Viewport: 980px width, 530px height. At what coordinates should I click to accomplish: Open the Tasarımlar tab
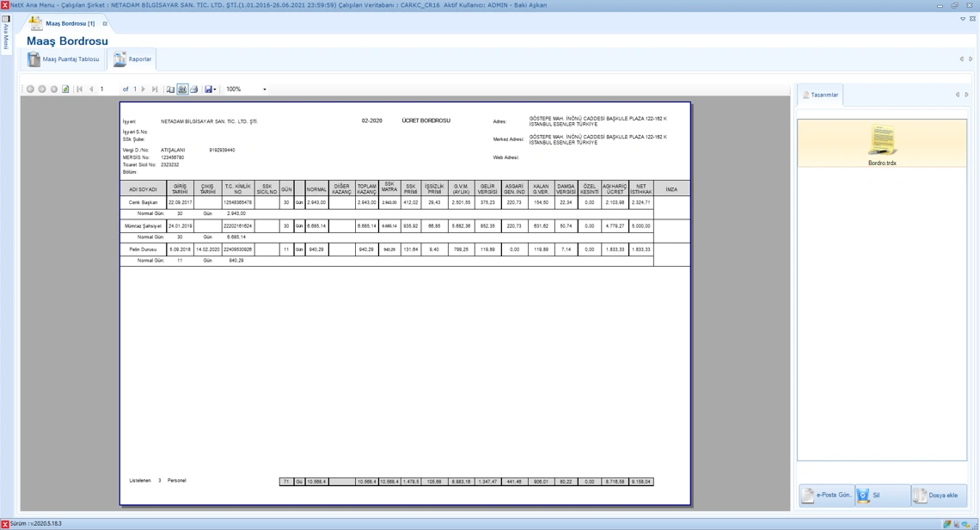click(820, 95)
